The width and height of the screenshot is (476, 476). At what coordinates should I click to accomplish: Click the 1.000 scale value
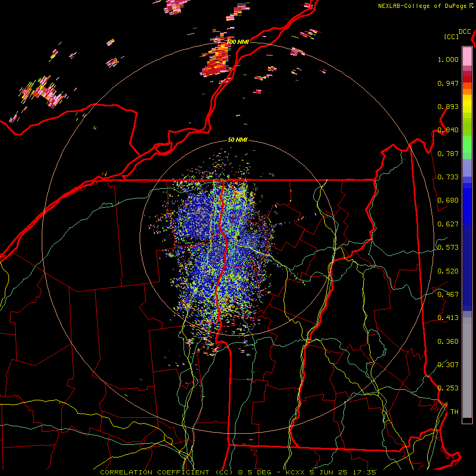click(x=448, y=59)
